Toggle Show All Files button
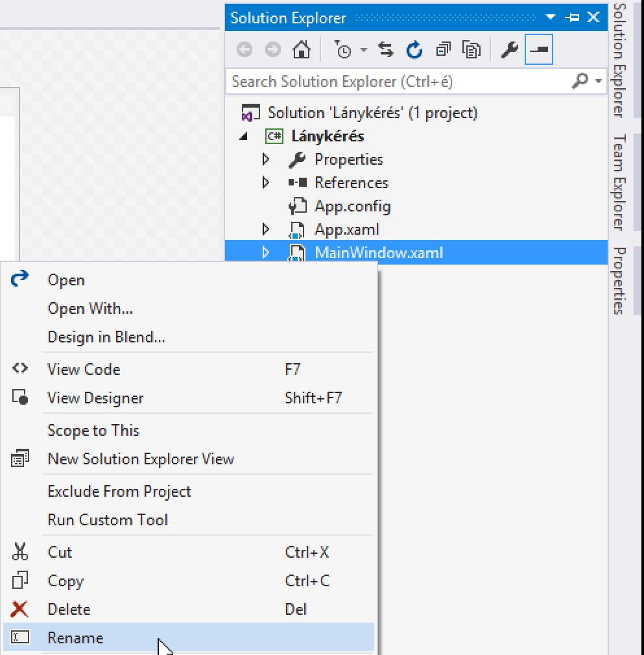 [x=471, y=50]
